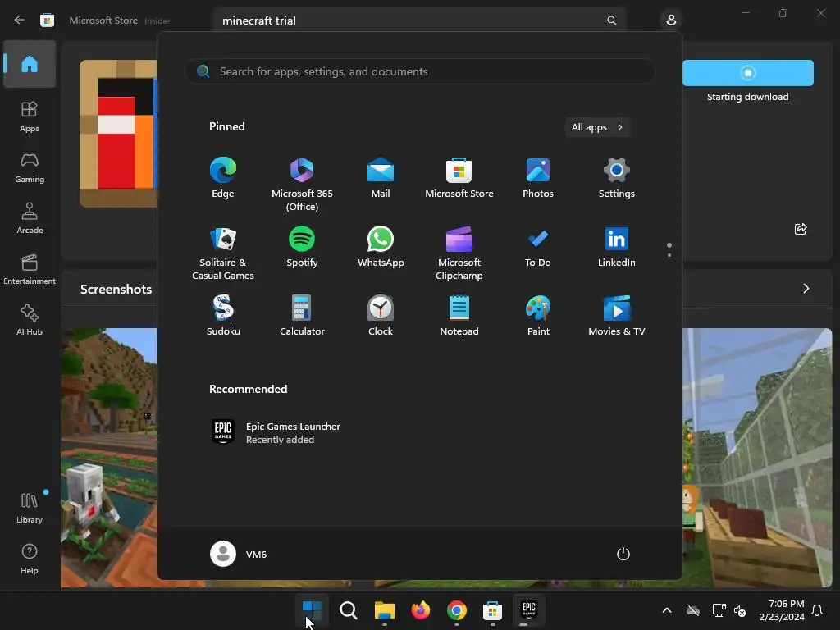Launch Notepad from pinned apps

(x=459, y=316)
